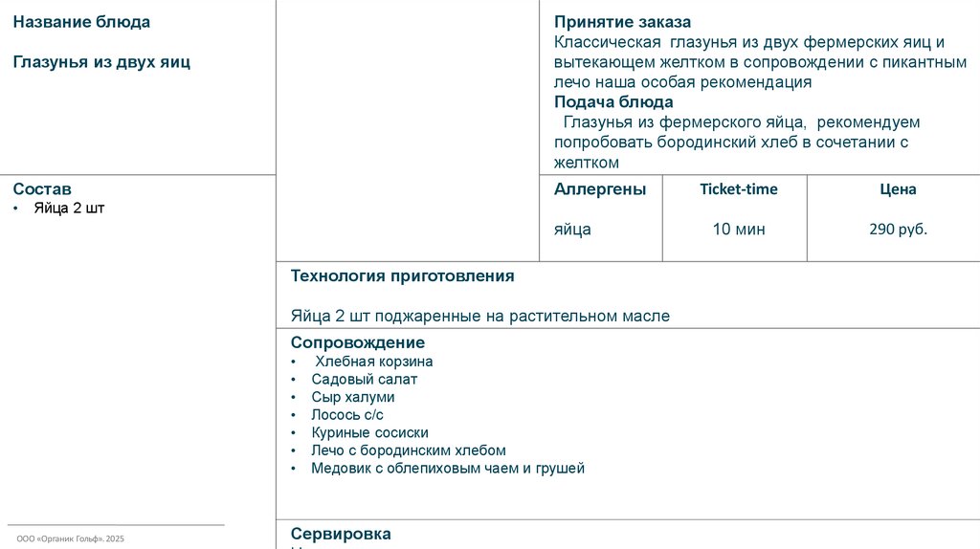This screenshot has width=980, height=549.
Task: Click the 'Ticket-time' column header
Action: point(739,189)
